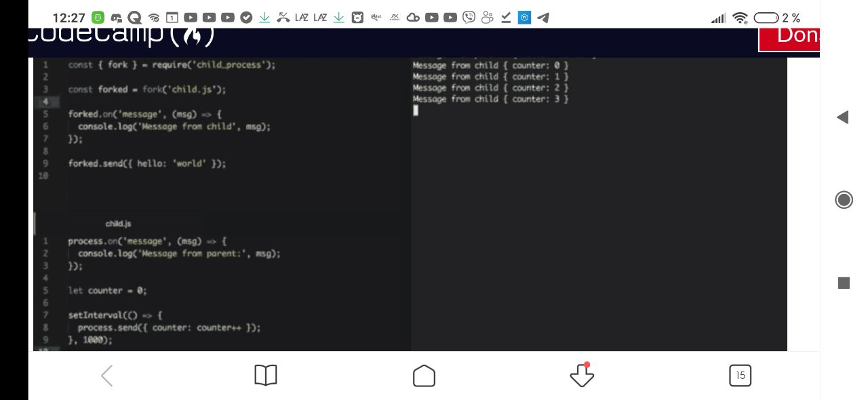868x400 pixels.
Task: Click terminal output "Message from child { counter: 3 }"
Action: (490, 99)
